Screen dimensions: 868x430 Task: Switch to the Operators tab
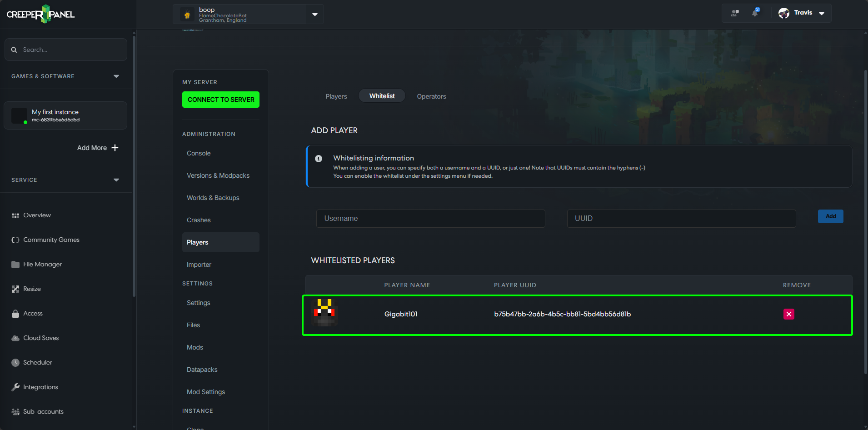(x=431, y=96)
